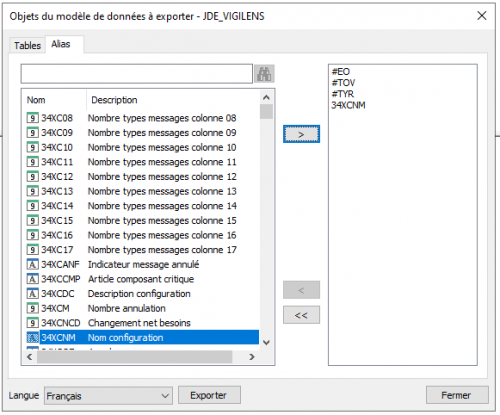Viewport: 500px width, 415px height.
Task: Switch to the Tables tab
Action: point(27,45)
